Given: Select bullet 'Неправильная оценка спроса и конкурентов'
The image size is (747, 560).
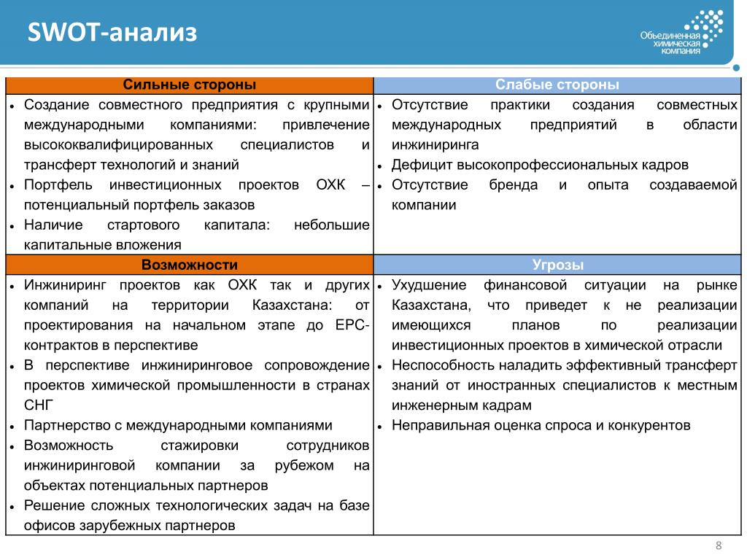Looking at the screenshot, I should [541, 425].
